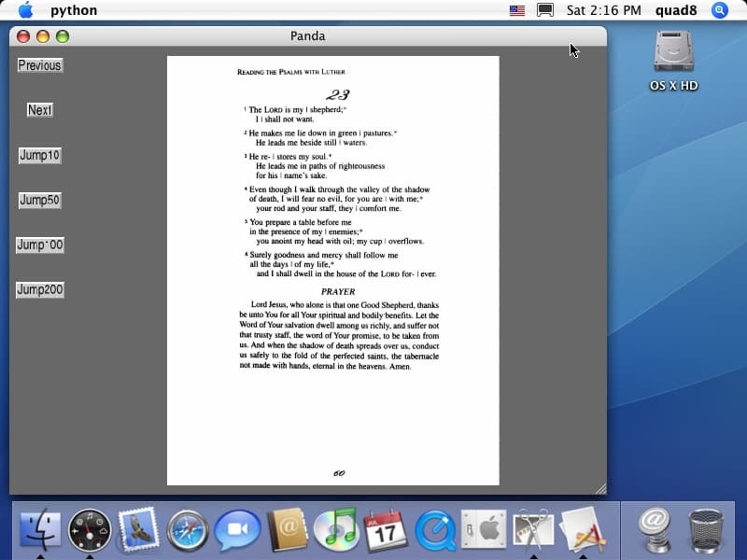Launch iTunes from the Dock
Image resolution: width=747 pixels, height=560 pixels.
pos(336,529)
